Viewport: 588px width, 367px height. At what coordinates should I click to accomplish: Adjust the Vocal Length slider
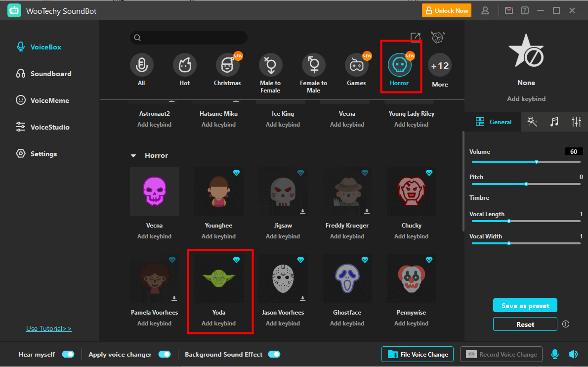pos(526,221)
